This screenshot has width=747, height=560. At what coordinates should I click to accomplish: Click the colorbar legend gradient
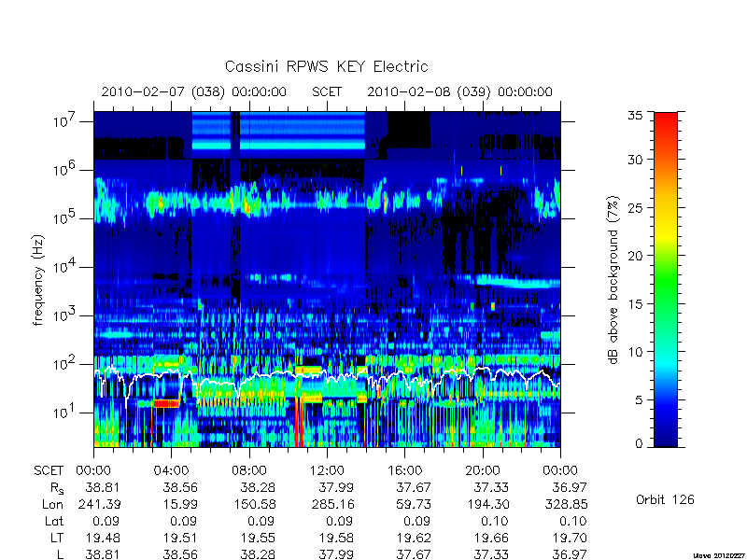coord(666,279)
